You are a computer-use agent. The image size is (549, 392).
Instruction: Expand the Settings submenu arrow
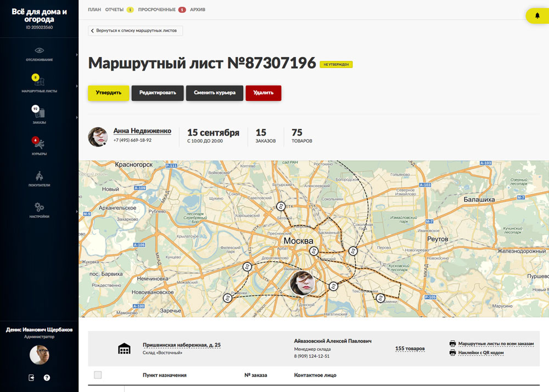77,211
